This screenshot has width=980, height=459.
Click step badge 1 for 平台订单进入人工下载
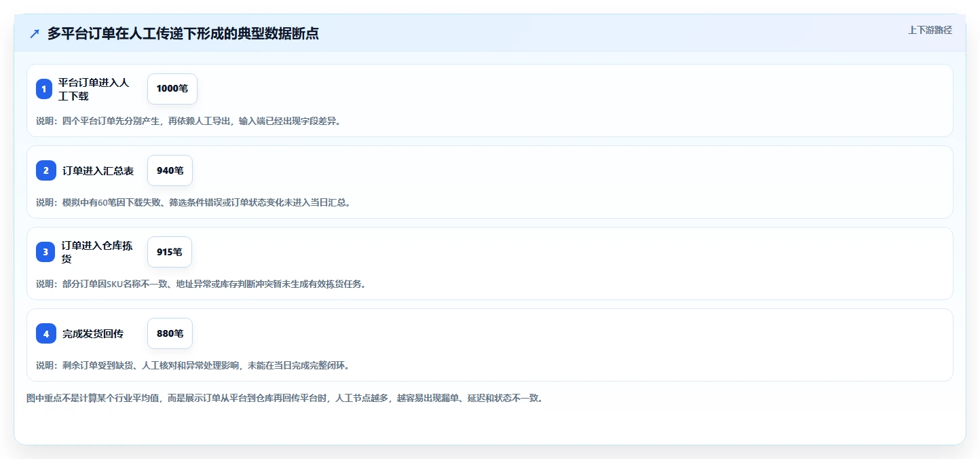click(44, 89)
